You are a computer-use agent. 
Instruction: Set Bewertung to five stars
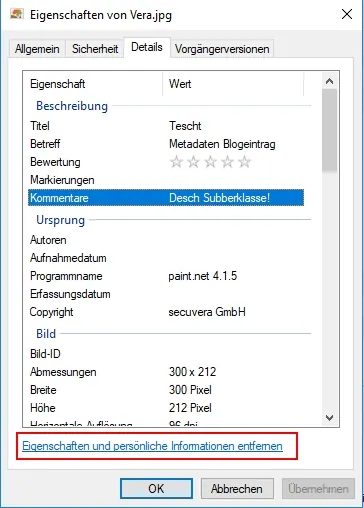[x=245, y=162]
